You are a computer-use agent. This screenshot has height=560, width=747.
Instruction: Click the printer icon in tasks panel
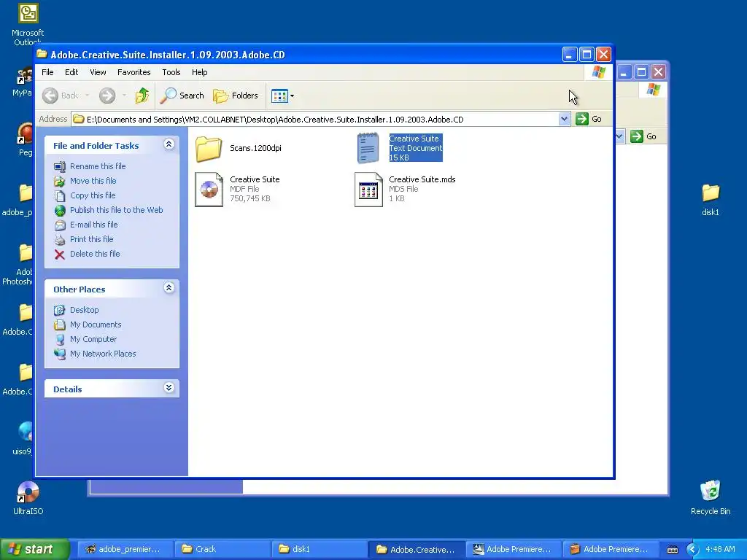click(60, 239)
